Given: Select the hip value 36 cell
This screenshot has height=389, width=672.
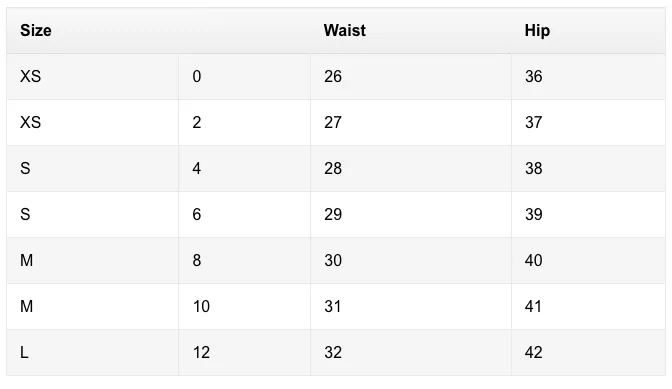Looking at the screenshot, I should [x=588, y=77].
